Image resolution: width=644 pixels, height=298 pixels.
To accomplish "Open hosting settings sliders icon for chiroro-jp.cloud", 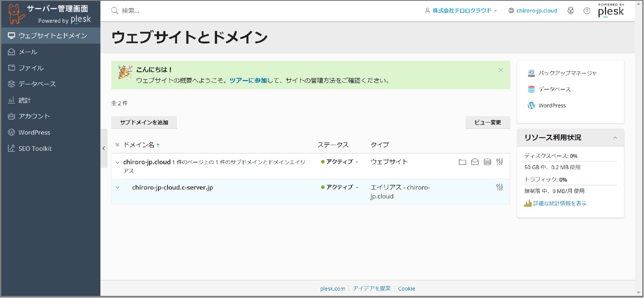I will tap(499, 162).
